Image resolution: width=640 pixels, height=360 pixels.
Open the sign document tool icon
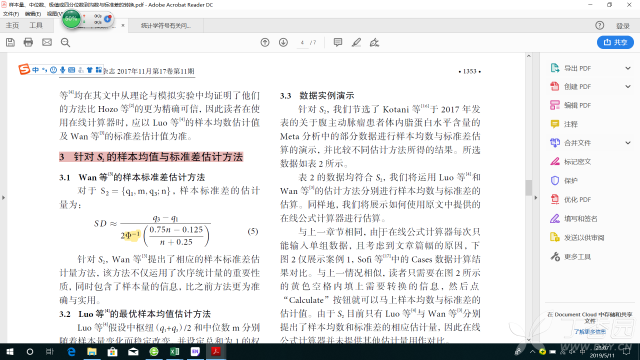point(374,42)
